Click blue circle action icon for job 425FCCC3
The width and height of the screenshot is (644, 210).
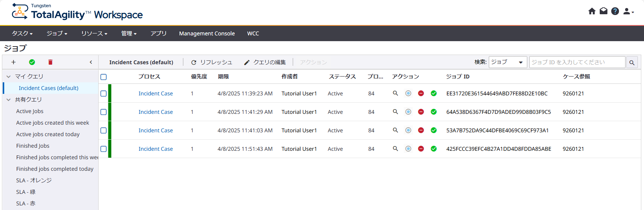click(x=408, y=148)
